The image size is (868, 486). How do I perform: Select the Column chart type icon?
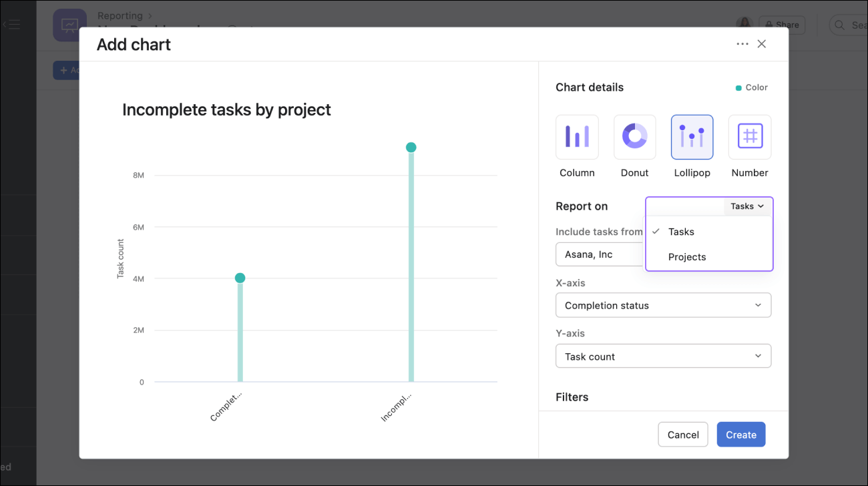(x=577, y=137)
